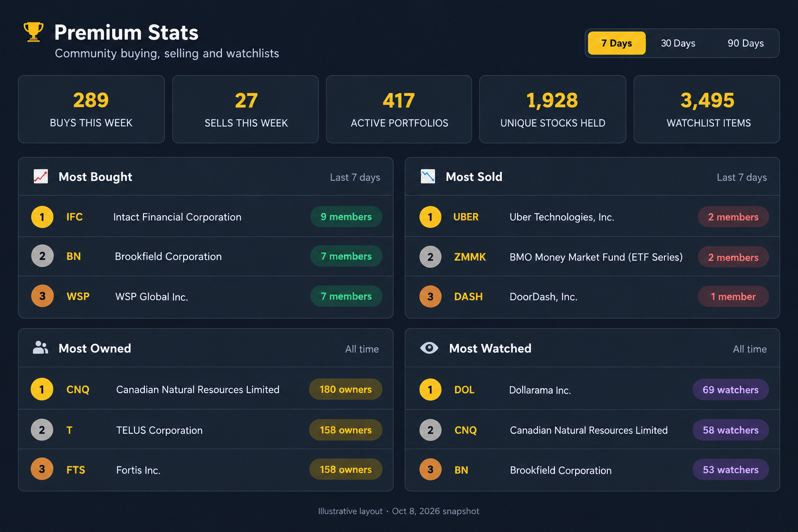Click the 58 watchers badge
Viewport: 798px width, 532px height.
[x=730, y=430]
